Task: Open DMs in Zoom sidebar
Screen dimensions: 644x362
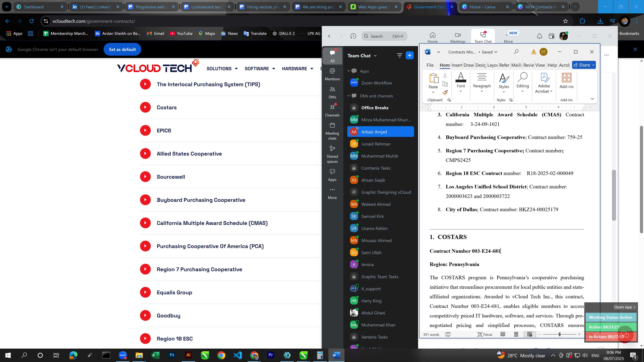Action: tap(332, 93)
